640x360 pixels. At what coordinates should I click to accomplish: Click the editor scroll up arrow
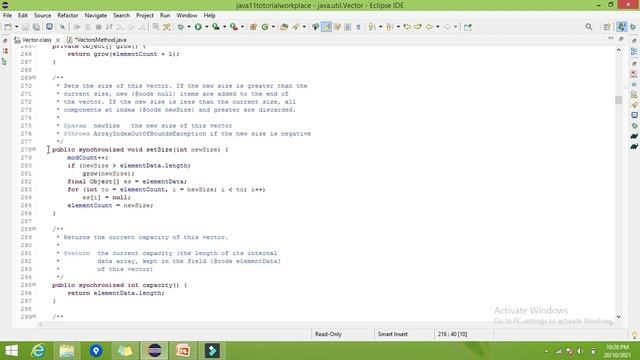618,50
